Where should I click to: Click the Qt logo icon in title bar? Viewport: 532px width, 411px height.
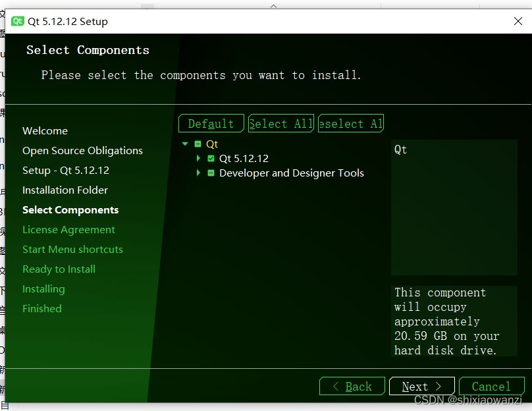[x=17, y=21]
